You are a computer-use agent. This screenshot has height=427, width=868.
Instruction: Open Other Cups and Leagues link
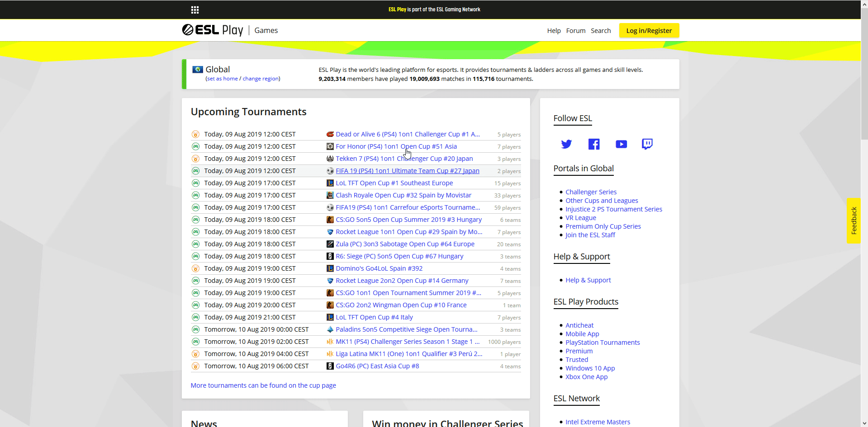point(602,201)
